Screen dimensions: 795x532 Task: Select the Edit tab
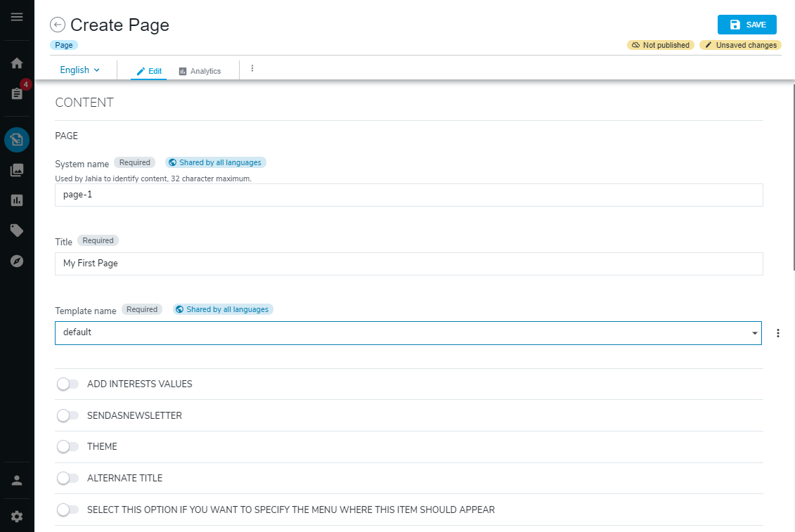coord(148,70)
